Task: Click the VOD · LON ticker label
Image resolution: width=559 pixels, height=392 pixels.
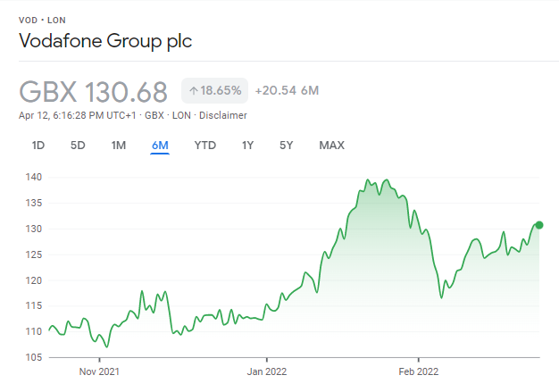Action: point(42,21)
